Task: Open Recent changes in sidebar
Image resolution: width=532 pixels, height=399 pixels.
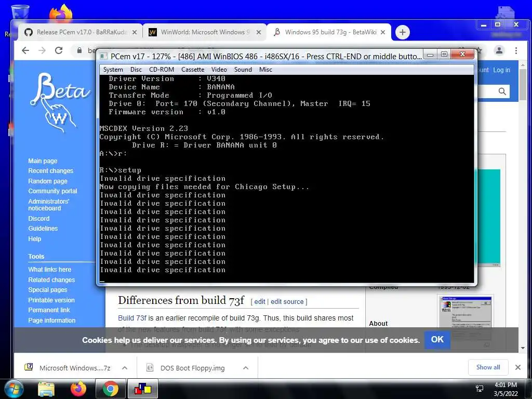Action: 51,170
